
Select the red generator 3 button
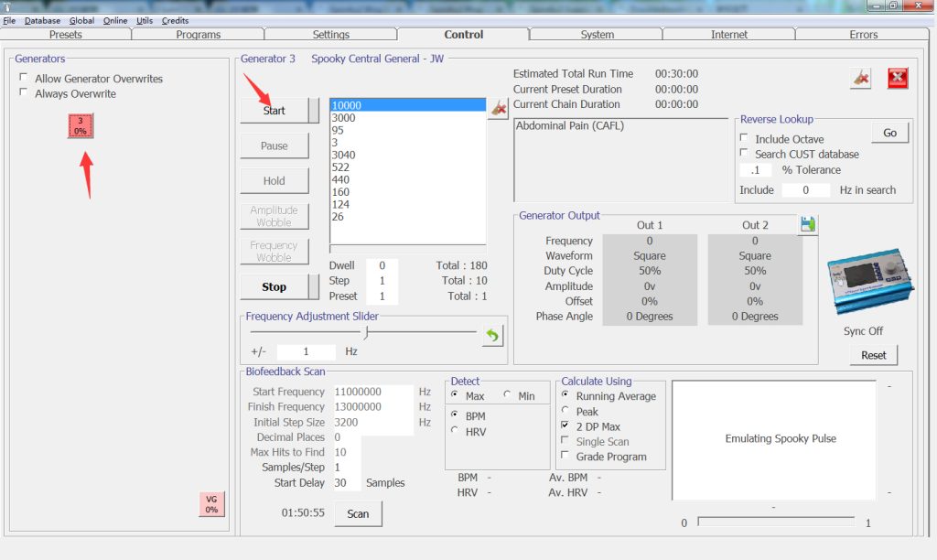(x=81, y=126)
